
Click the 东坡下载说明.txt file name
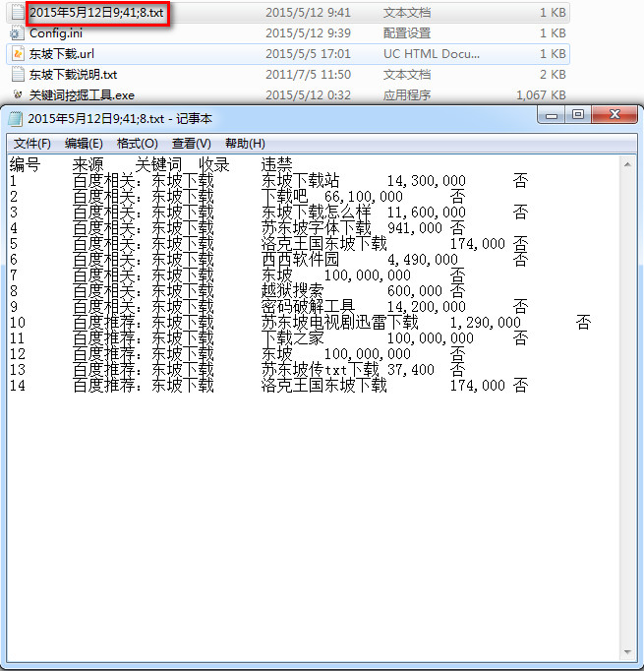73,75
